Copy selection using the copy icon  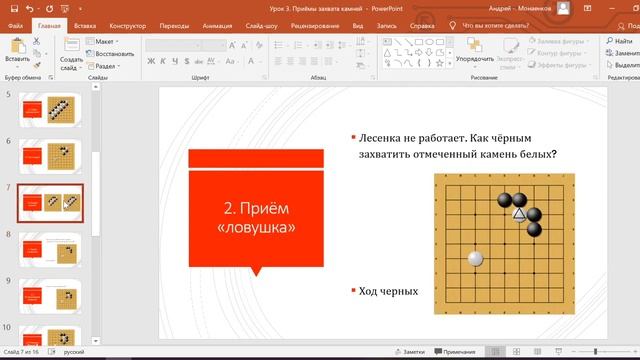[37, 53]
